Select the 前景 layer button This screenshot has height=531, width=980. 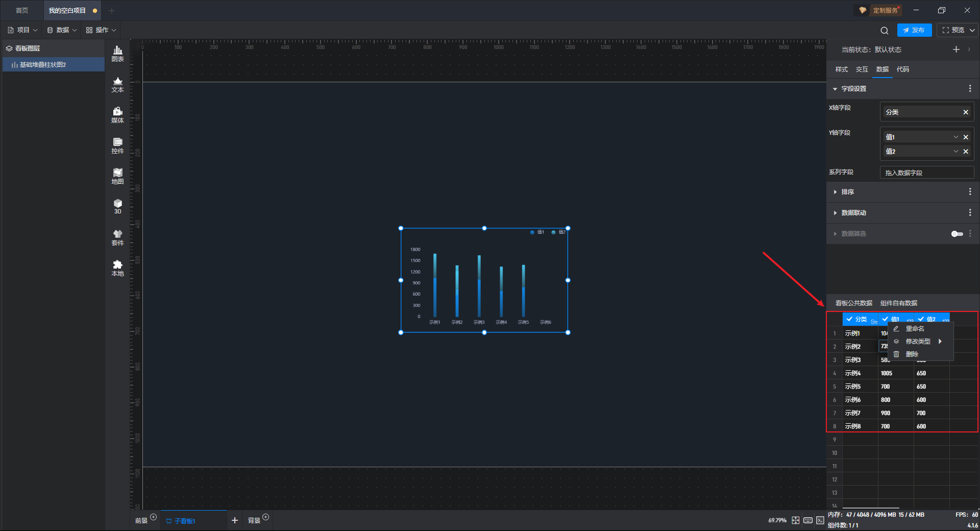[x=141, y=521]
